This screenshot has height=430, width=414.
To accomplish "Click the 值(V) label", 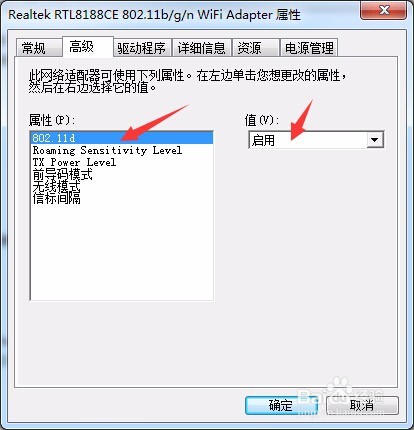I will (261, 120).
